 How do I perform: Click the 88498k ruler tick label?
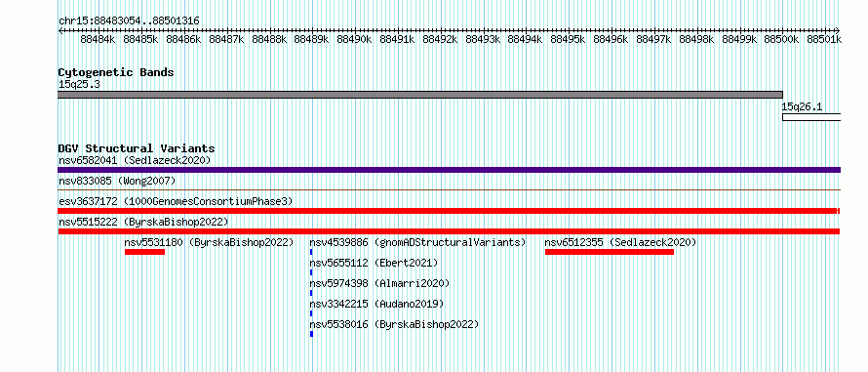[x=697, y=39]
